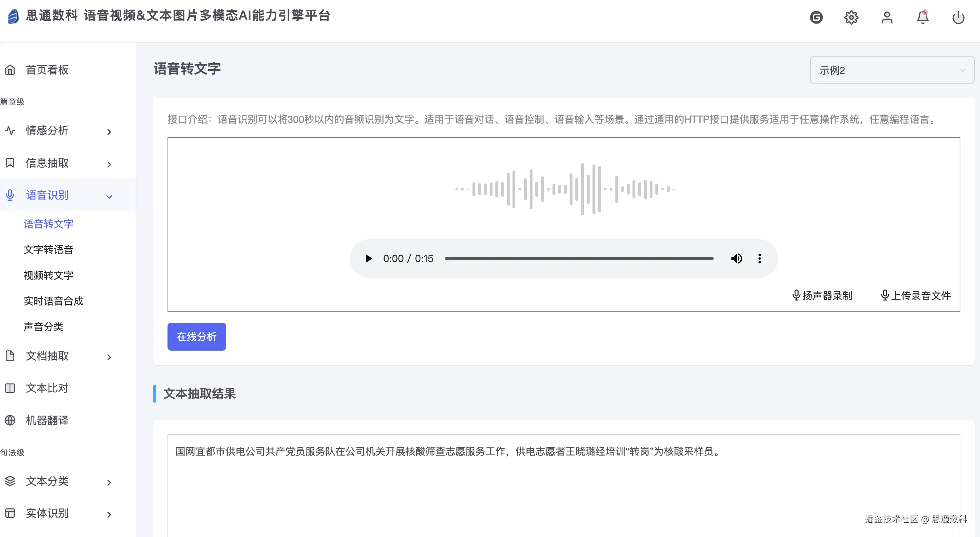Open 机器翻译 from the sidebar
This screenshot has height=537, width=980.
click(47, 420)
